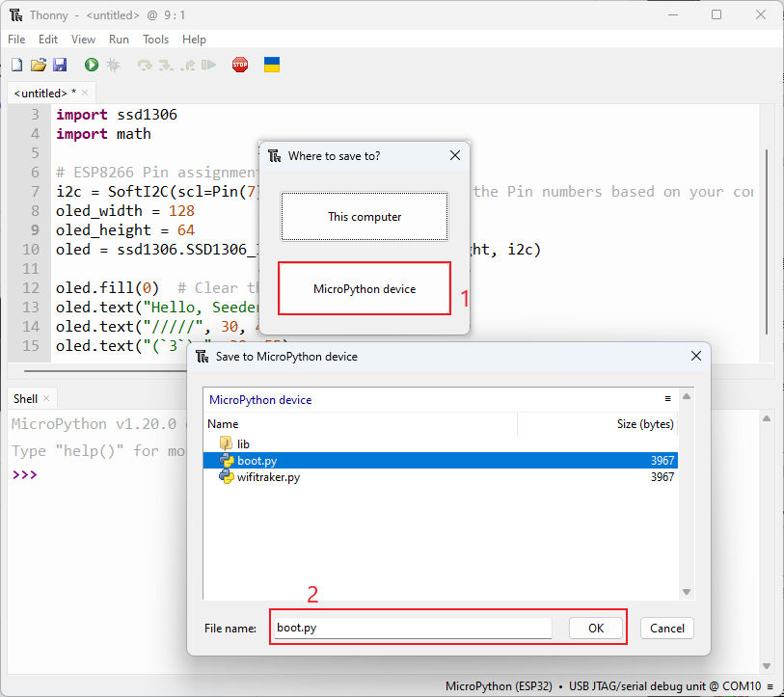Viewport: 784px width, 697px height.
Task: Click Shell prompt >>> line
Action: [x=24, y=474]
